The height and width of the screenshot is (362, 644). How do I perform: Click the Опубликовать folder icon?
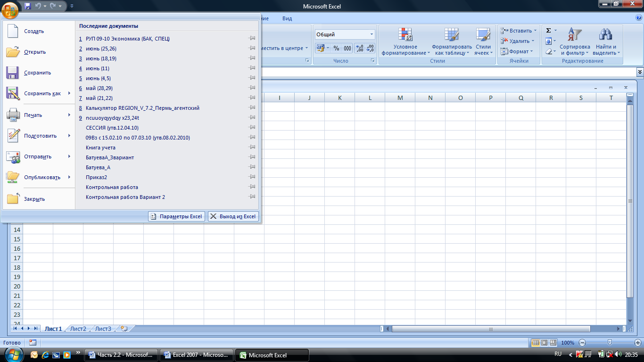point(13,177)
